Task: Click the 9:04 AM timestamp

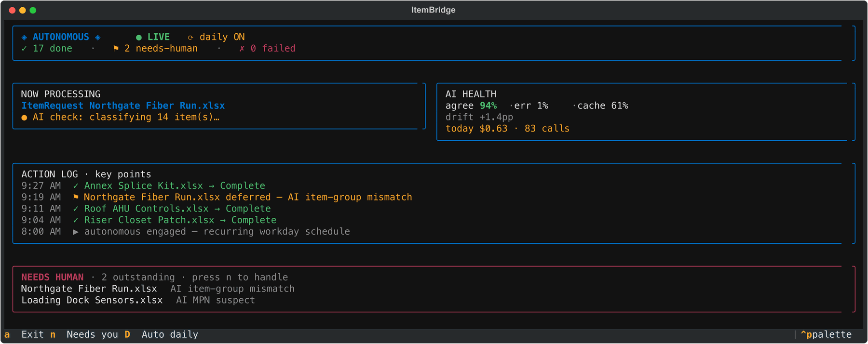Action: pos(41,220)
